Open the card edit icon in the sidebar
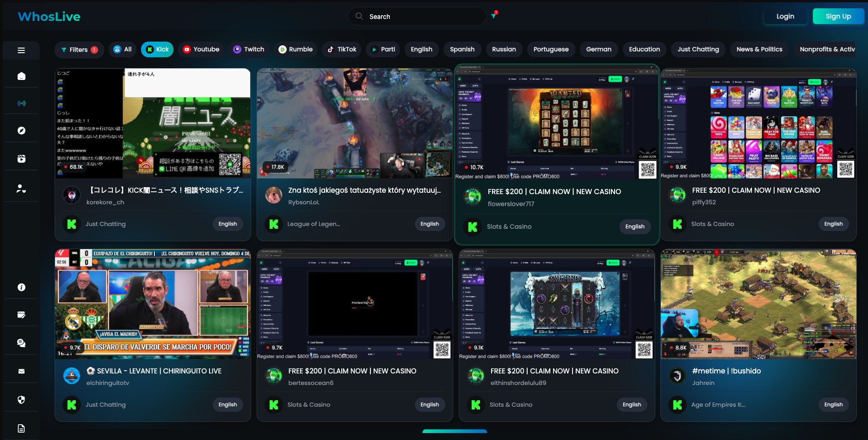 (21, 315)
